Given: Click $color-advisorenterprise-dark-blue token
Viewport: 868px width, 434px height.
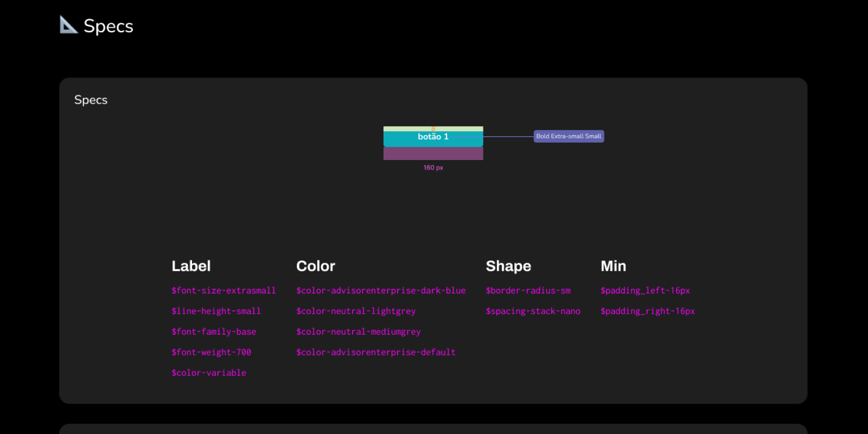Looking at the screenshot, I should pyautogui.click(x=381, y=291).
